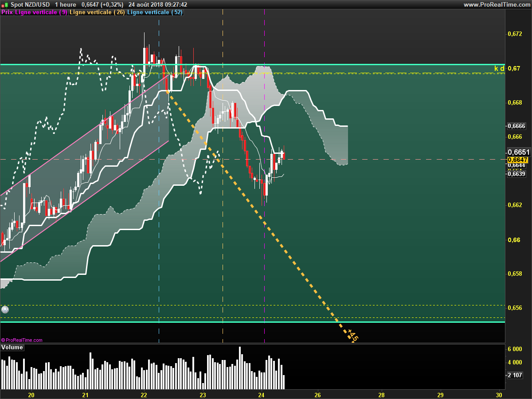This screenshot has width=532, height=399.
Task: Click the 0,6651 price label on axis
Action: (x=518, y=152)
